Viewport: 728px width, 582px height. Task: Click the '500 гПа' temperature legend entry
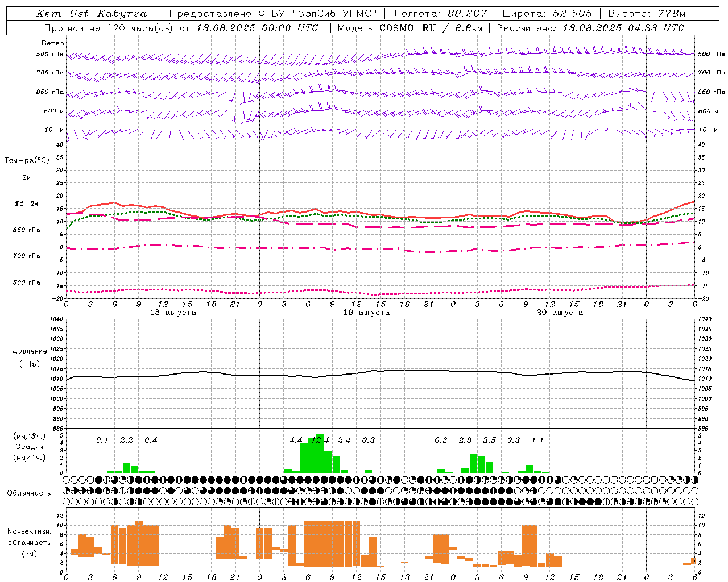(x=26, y=282)
